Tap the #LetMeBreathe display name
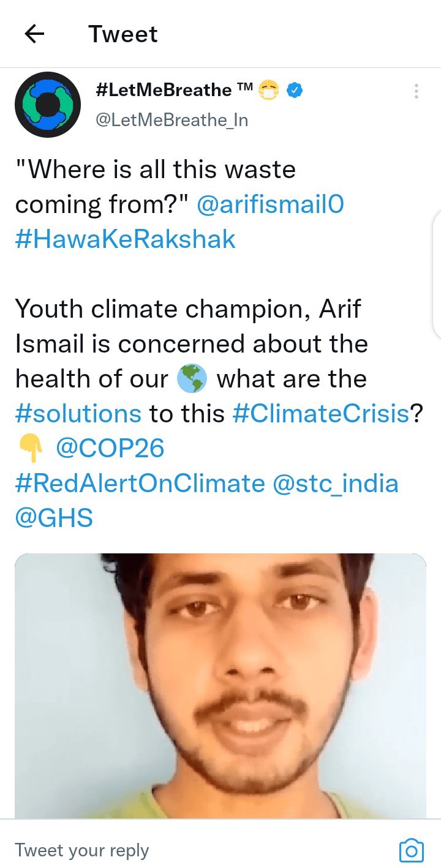 point(164,91)
